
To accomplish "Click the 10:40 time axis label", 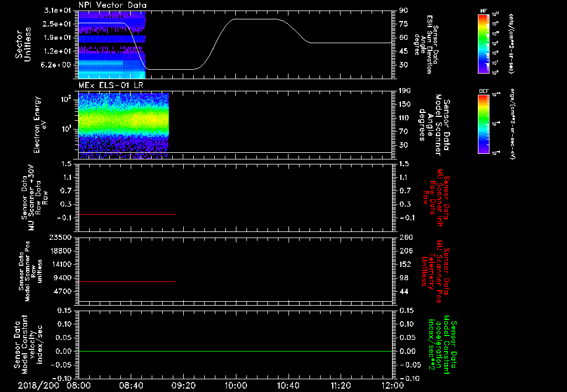I will (x=288, y=385).
